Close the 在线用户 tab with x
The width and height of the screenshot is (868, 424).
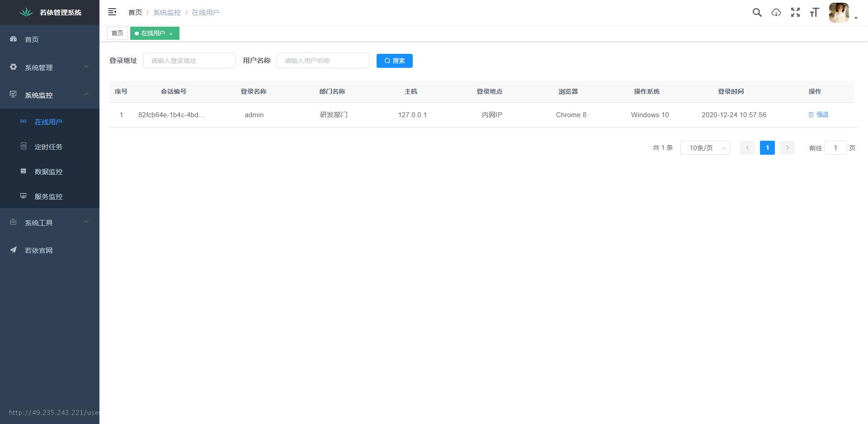171,34
